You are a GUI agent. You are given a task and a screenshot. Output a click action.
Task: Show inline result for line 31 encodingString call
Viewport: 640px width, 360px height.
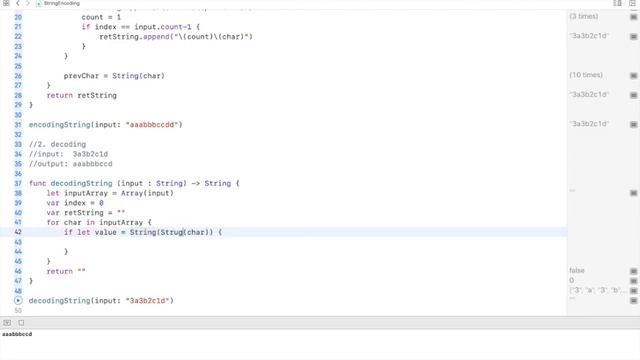point(633,124)
